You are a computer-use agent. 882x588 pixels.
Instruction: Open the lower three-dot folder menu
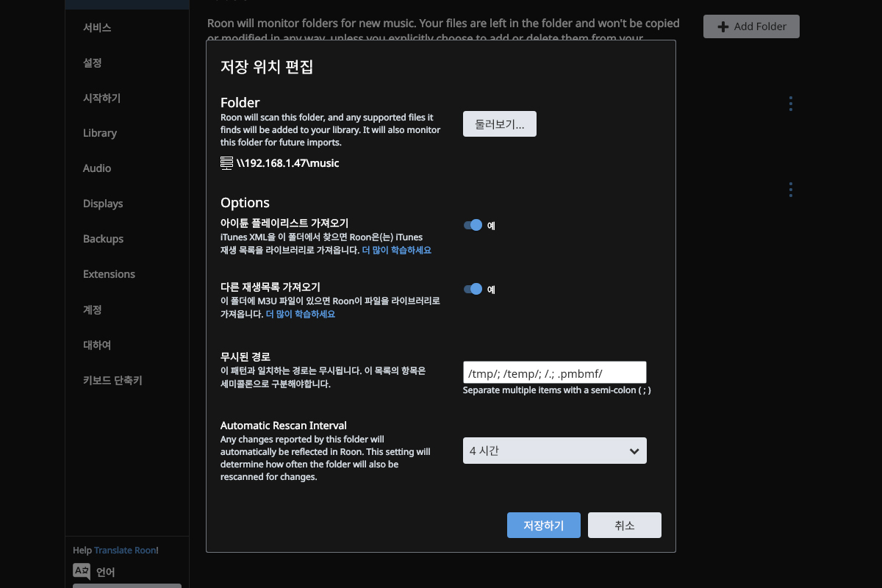click(x=790, y=190)
